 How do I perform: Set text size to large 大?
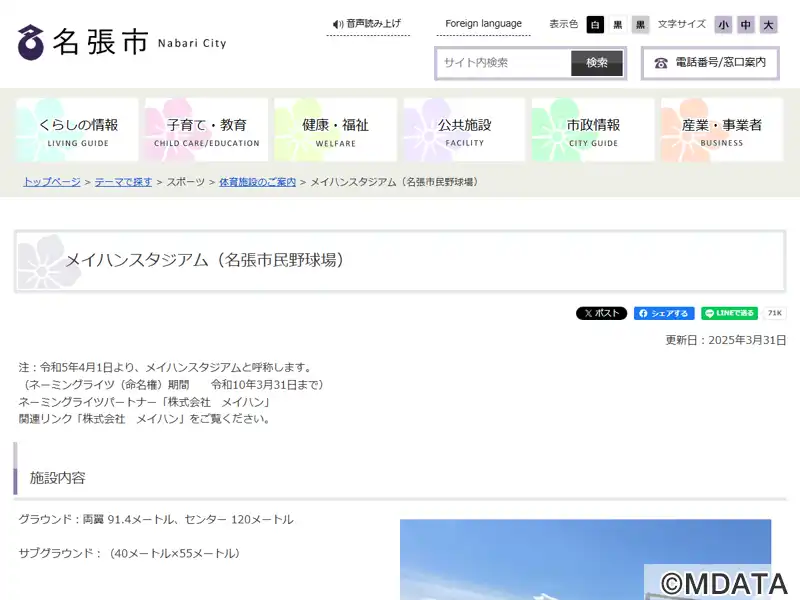(768, 25)
